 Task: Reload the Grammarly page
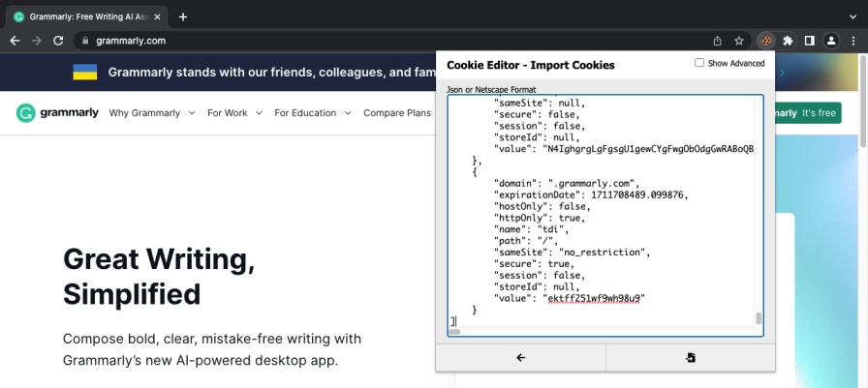tap(58, 41)
